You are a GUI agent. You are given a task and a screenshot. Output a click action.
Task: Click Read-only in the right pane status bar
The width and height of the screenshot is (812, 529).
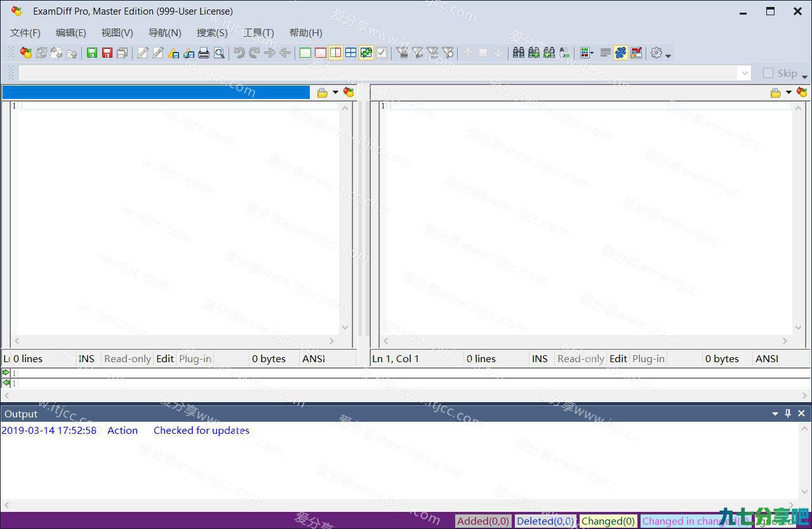[x=581, y=358]
